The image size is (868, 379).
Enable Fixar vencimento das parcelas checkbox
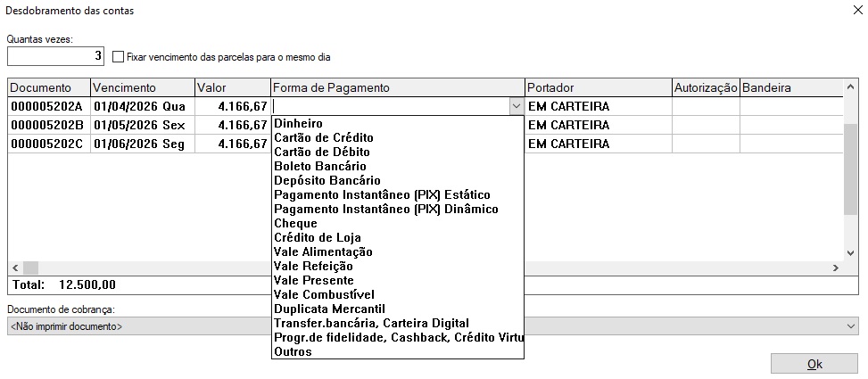point(120,57)
